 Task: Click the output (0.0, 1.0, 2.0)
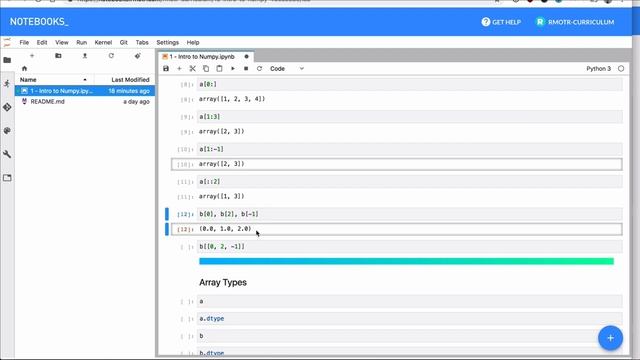click(x=225, y=229)
